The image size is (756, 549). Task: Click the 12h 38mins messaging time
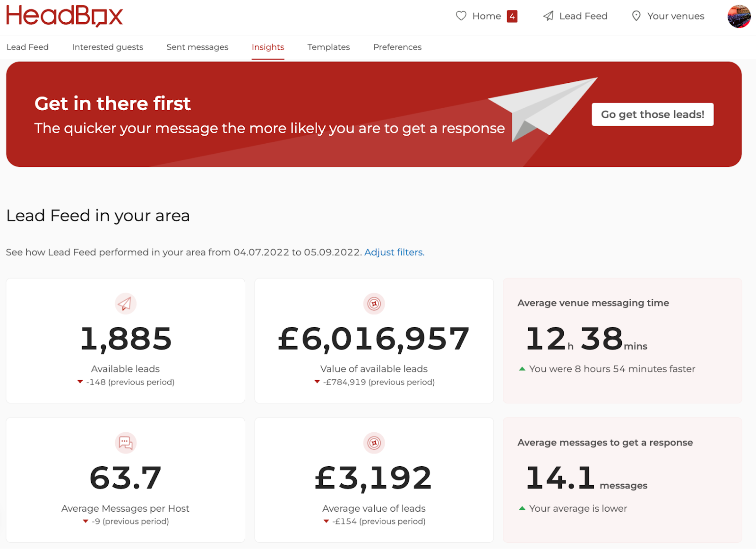click(586, 339)
